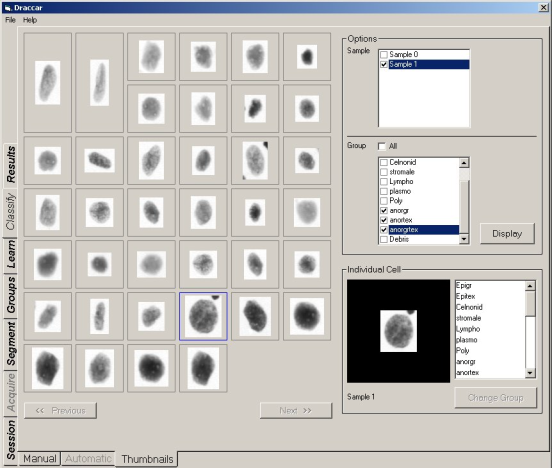Select the last thumbnail in bottom row
Screen dimensions: 552x468
[x=203, y=368]
